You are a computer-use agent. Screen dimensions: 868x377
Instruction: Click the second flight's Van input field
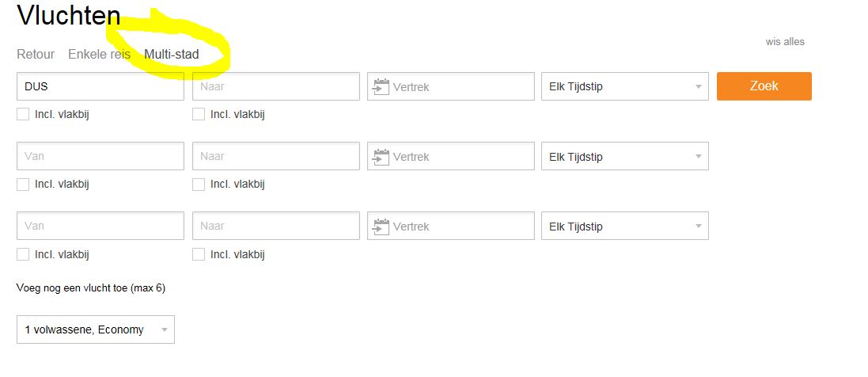pos(100,156)
